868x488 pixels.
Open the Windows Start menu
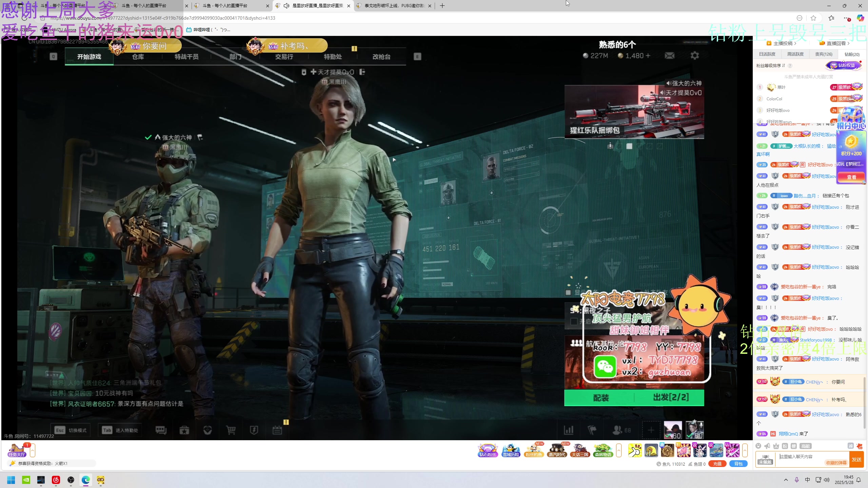[11, 480]
